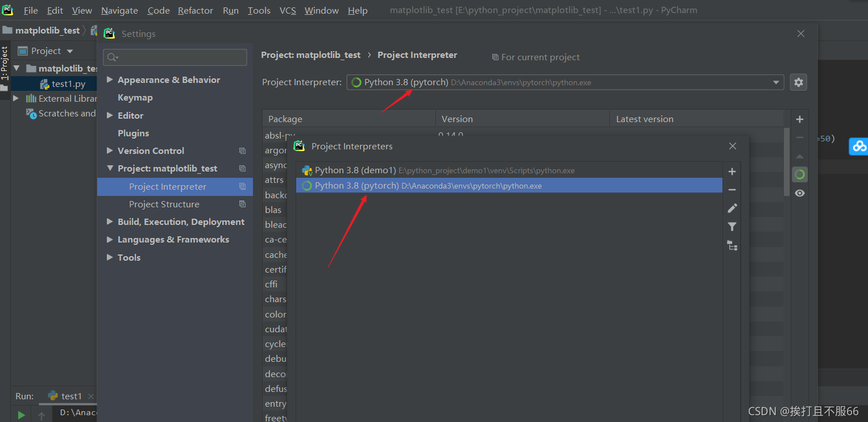Click the copy icon next to Project Structure
Image resolution: width=868 pixels, height=422 pixels.
click(x=243, y=204)
